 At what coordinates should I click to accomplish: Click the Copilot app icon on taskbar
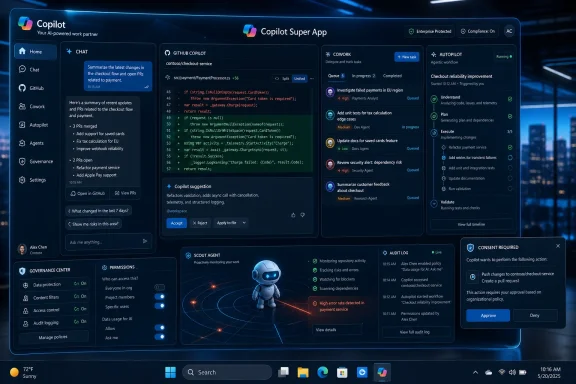(382, 372)
